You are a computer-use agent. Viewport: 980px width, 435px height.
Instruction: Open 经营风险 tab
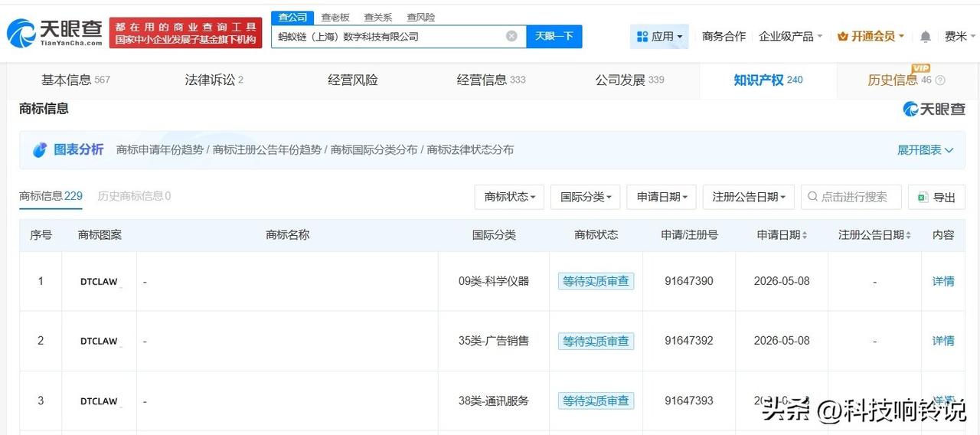353,80
